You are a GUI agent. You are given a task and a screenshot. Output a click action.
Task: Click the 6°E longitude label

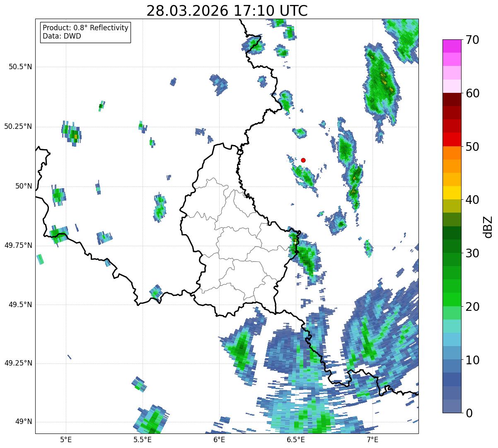tap(219, 440)
